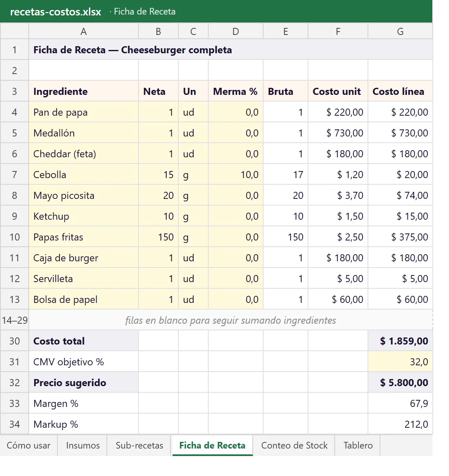The image size is (449, 476).
Task: Select row 30 header
Action: tap(15, 341)
